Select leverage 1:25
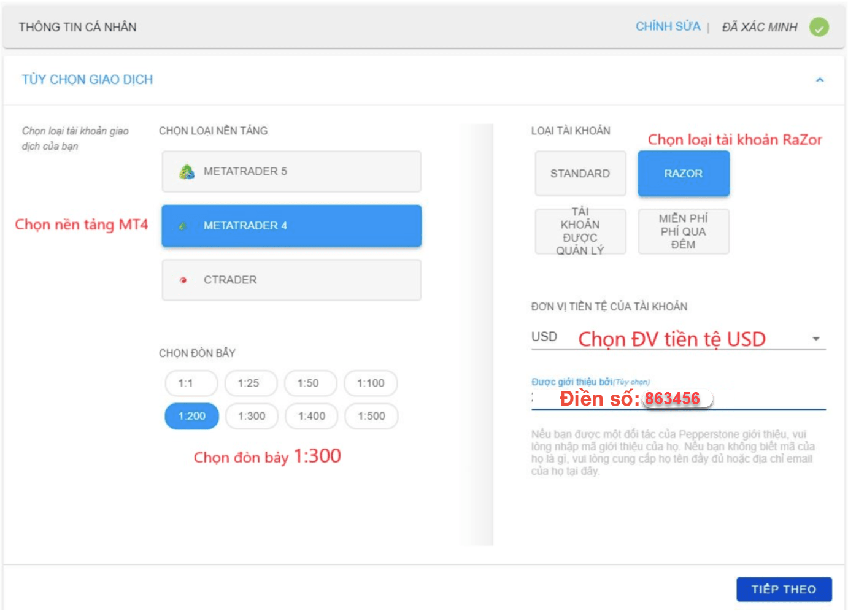The image size is (848, 616). tap(250, 383)
